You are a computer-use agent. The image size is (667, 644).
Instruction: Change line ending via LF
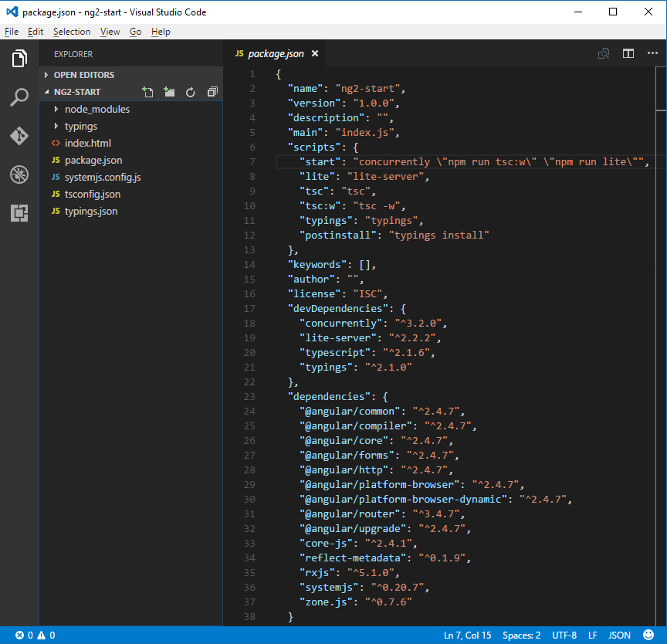pos(593,635)
